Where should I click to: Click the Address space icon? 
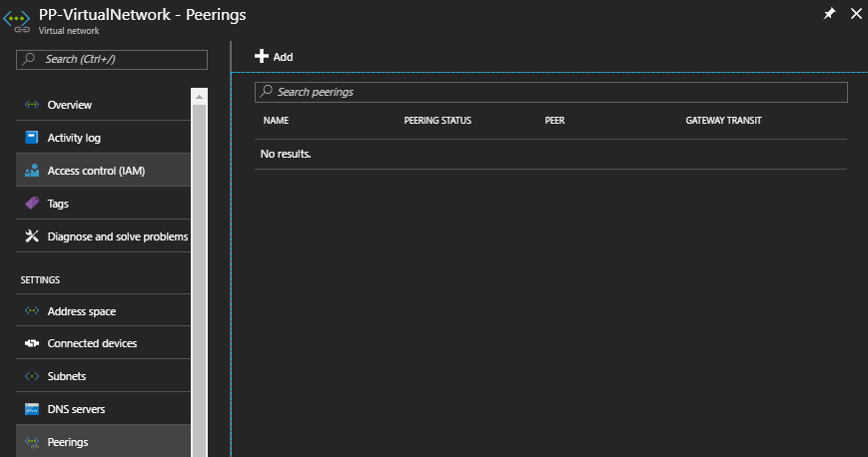[32, 311]
